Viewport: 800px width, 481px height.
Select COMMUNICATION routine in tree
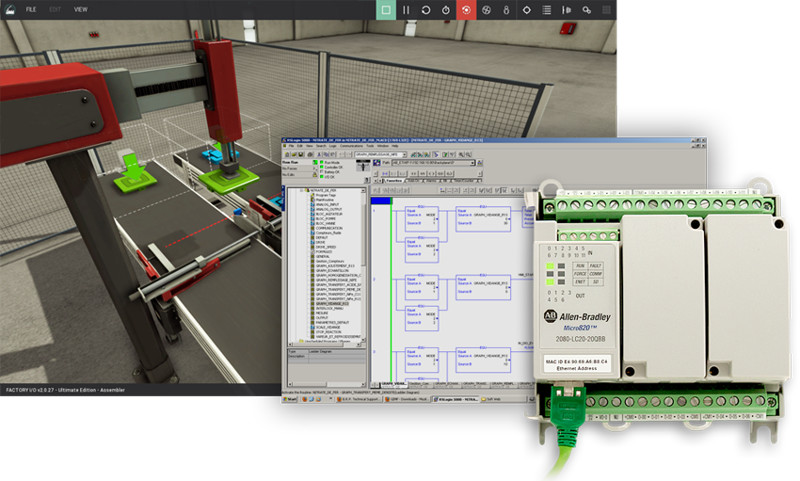329,228
